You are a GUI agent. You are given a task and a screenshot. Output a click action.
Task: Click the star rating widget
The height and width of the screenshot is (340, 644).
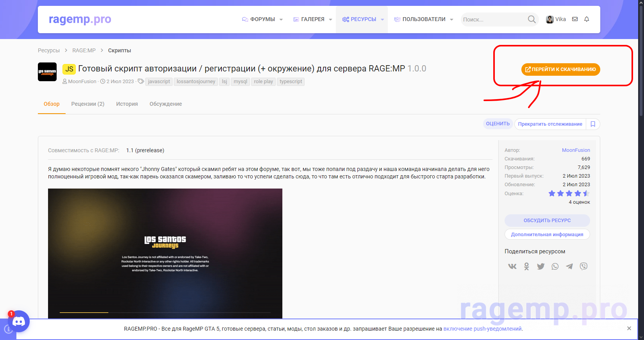coord(569,193)
